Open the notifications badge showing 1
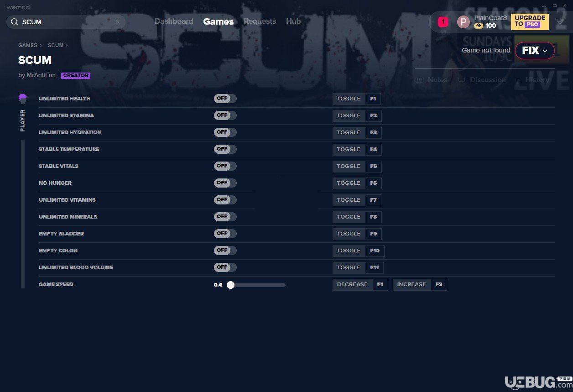 (x=443, y=21)
